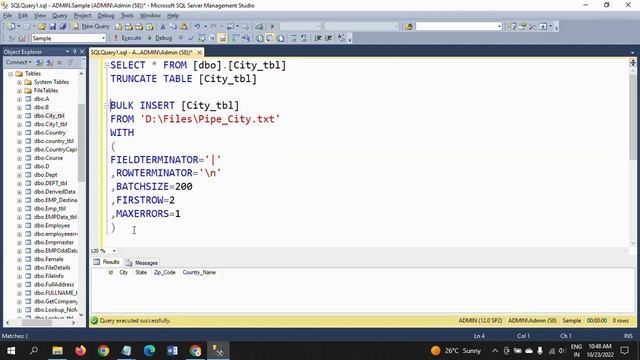Expand the FileTables folder
Viewport: 640px width, 360px height.
(x=19, y=91)
